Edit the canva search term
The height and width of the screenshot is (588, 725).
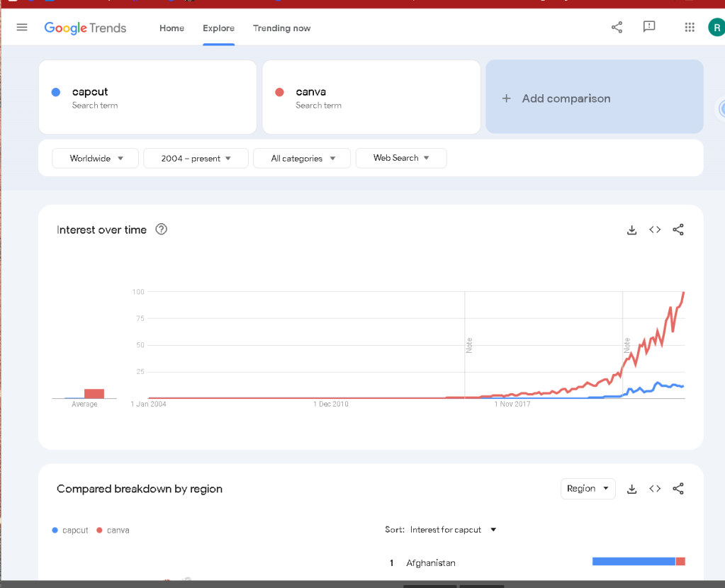(371, 97)
